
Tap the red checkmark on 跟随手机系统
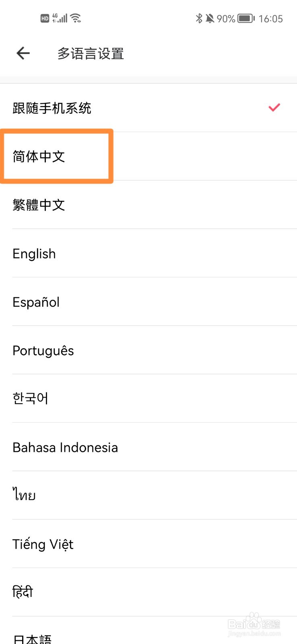click(274, 107)
